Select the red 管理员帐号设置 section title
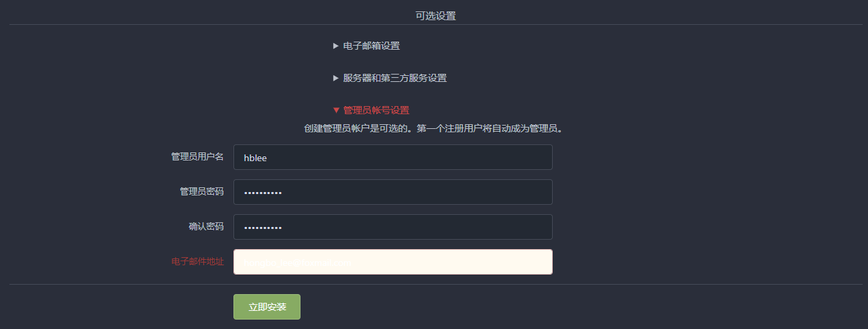Viewport: 868px width, 329px height. click(376, 110)
